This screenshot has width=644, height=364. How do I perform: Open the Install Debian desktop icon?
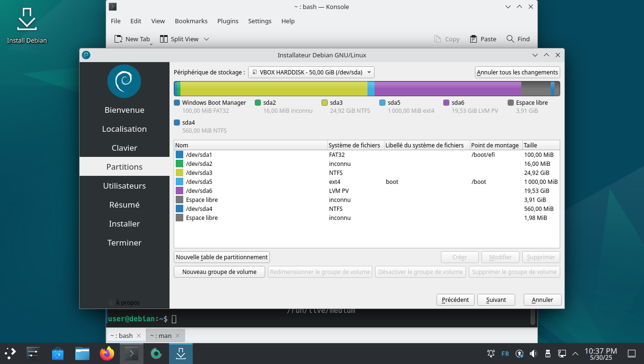[x=27, y=26]
